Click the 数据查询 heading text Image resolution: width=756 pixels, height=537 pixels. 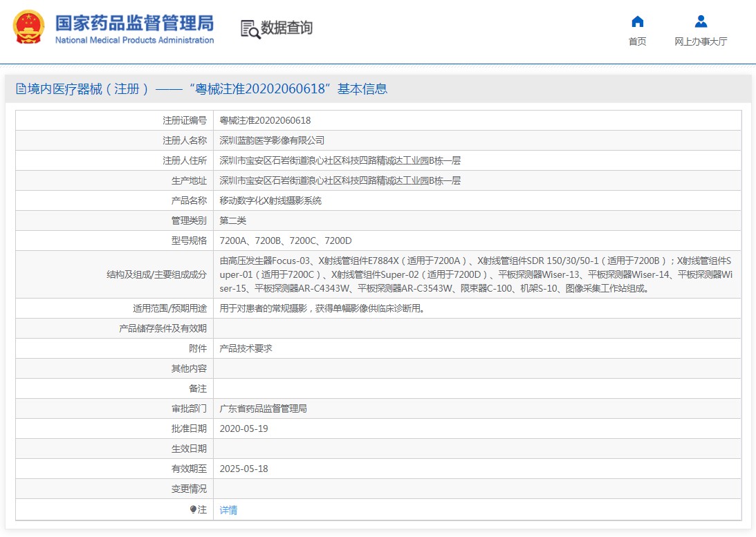286,28
